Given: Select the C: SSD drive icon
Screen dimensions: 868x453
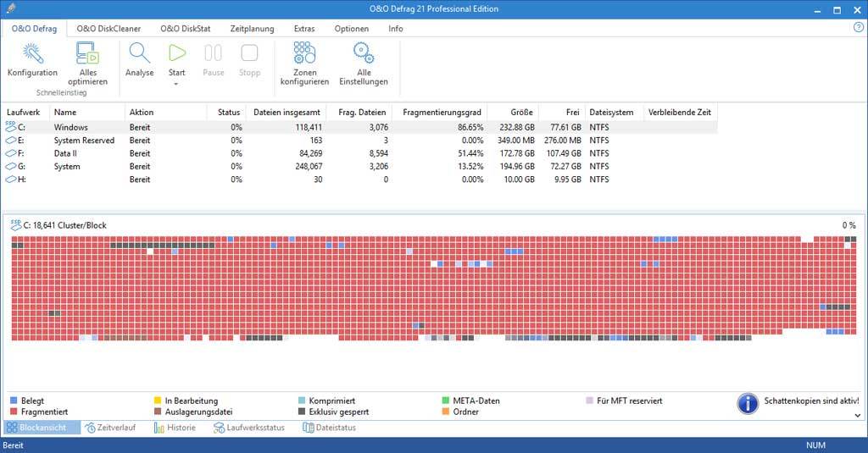Looking at the screenshot, I should click(x=11, y=127).
